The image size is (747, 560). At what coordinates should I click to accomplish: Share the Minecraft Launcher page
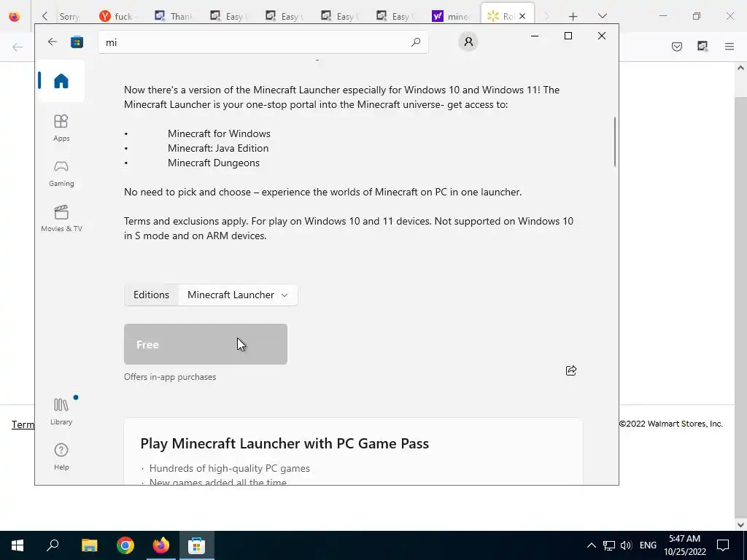pyautogui.click(x=570, y=370)
